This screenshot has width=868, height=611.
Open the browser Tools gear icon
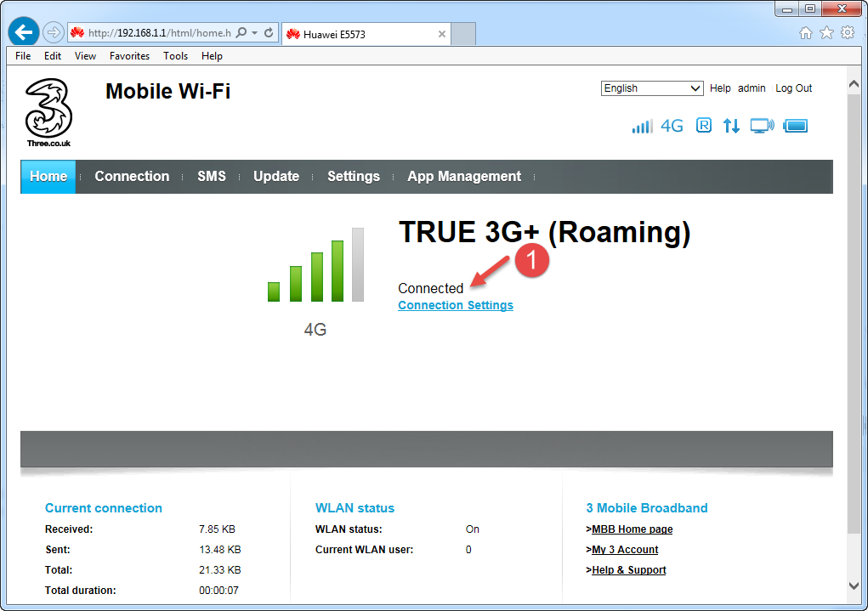pyautogui.click(x=848, y=33)
